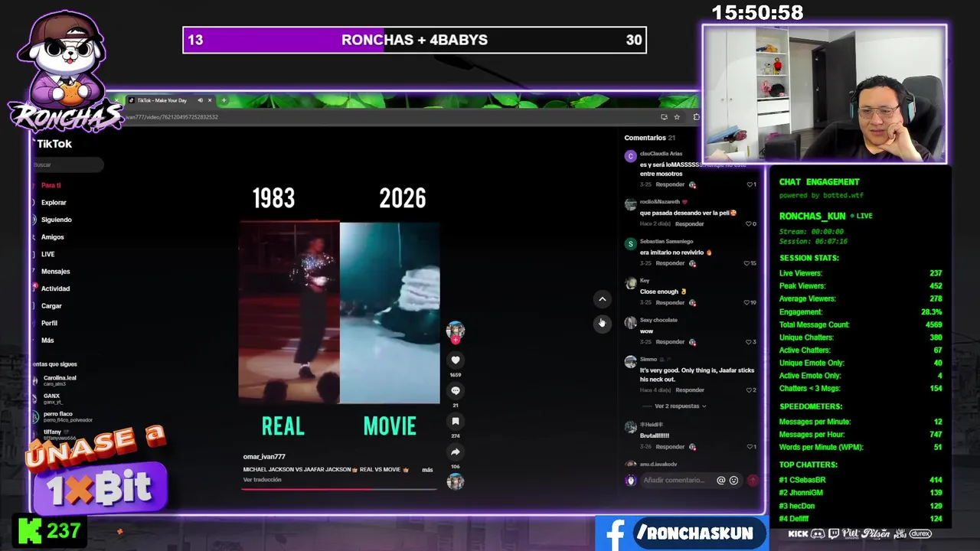Viewport: 980px width, 551px height.
Task: Go to next video with down arrow
Action: [602, 323]
